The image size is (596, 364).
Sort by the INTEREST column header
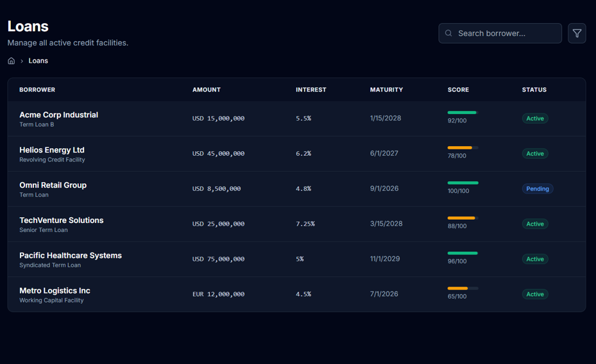pyautogui.click(x=311, y=90)
